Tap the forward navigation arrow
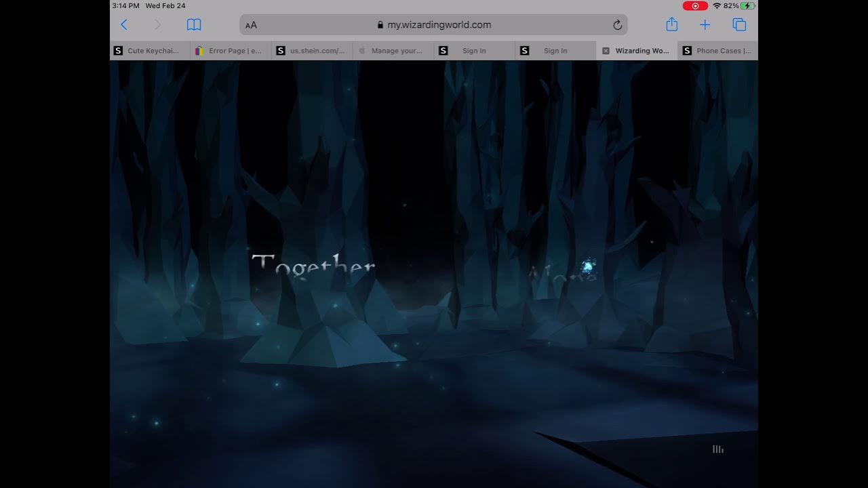This screenshot has height=488, width=868. click(x=158, y=25)
